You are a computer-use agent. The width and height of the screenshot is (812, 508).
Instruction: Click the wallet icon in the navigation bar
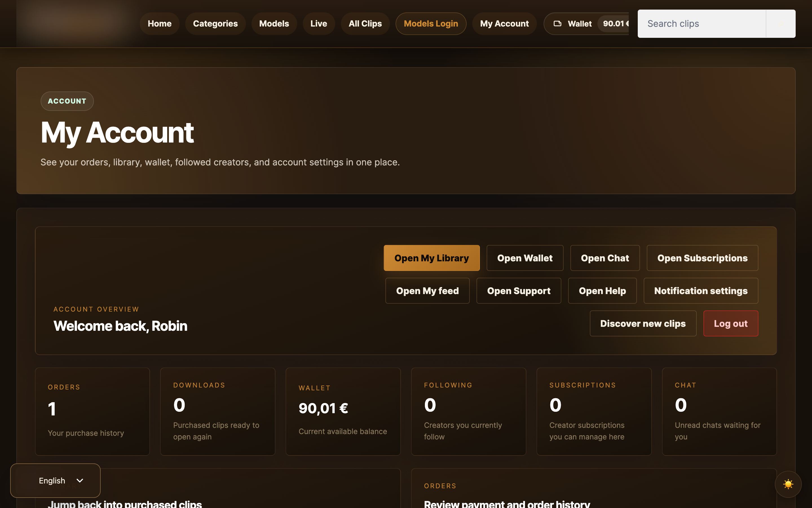557,23
